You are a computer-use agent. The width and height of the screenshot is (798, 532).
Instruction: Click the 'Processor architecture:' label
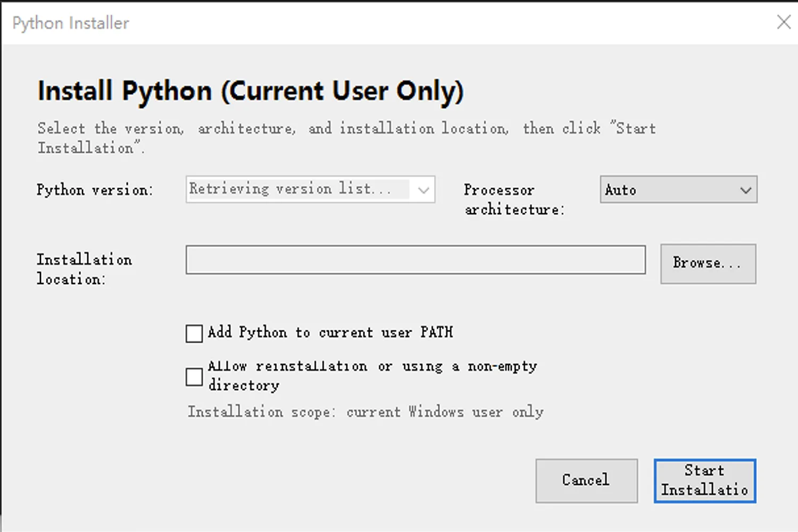point(514,199)
